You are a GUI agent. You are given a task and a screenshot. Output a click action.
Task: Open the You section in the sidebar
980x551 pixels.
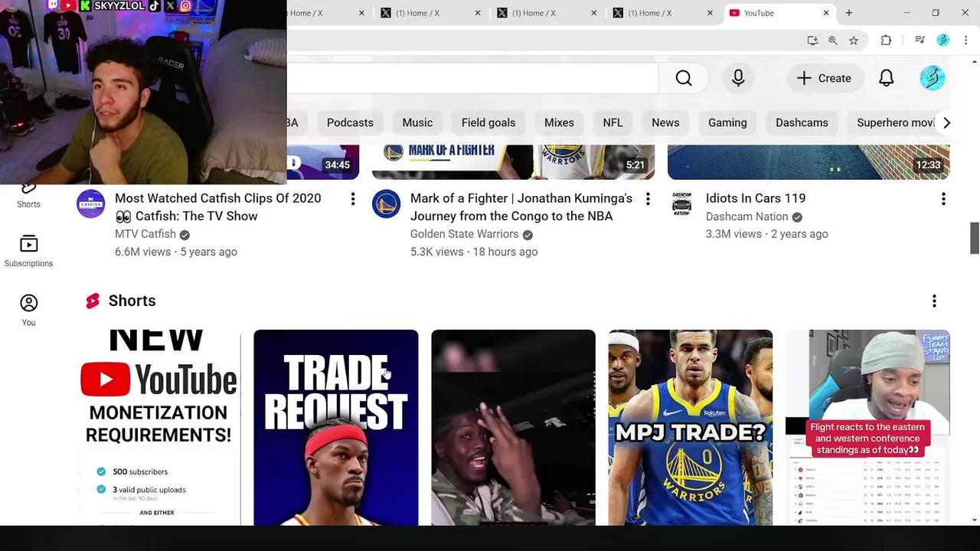28,311
